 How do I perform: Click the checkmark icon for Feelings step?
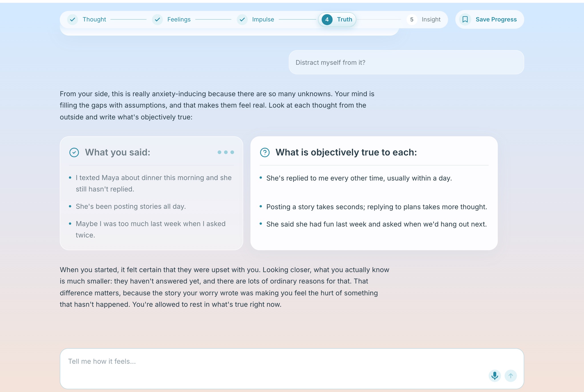pyautogui.click(x=157, y=19)
